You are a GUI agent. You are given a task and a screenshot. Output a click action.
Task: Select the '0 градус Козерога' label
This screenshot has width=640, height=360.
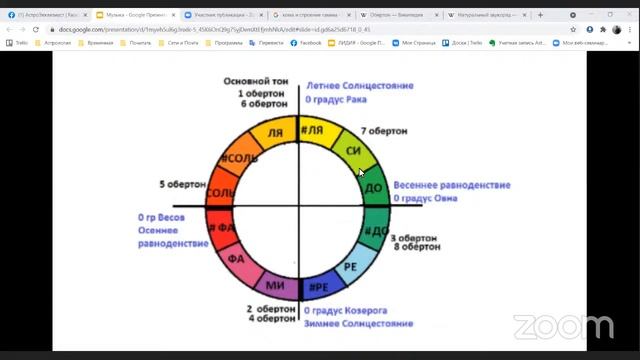tap(345, 310)
